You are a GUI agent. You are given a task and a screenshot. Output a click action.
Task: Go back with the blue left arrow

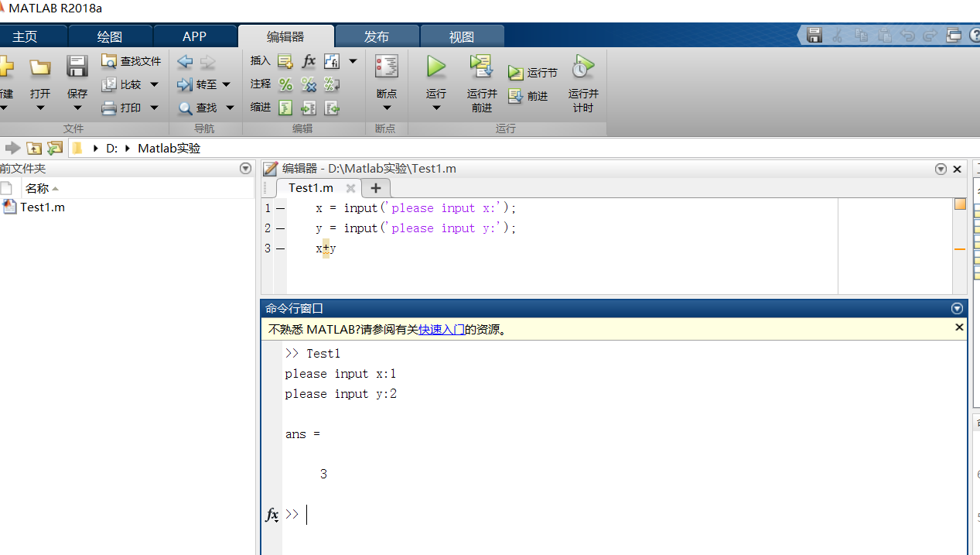point(185,61)
